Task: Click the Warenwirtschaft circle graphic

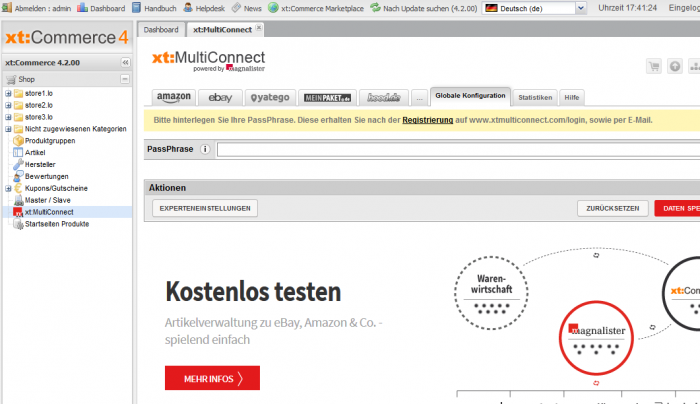Action: [491, 292]
